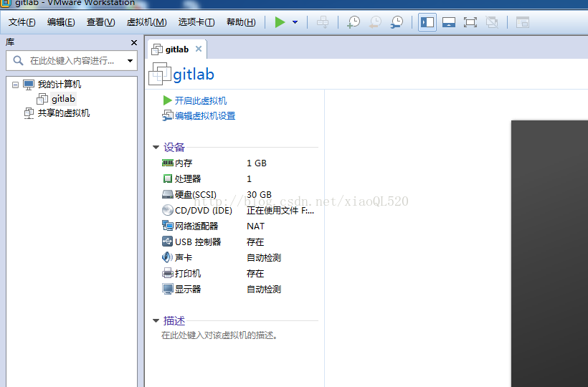Viewport: 588px width, 387px height.
Task: Open the power options dropdown arrow
Action: point(295,22)
